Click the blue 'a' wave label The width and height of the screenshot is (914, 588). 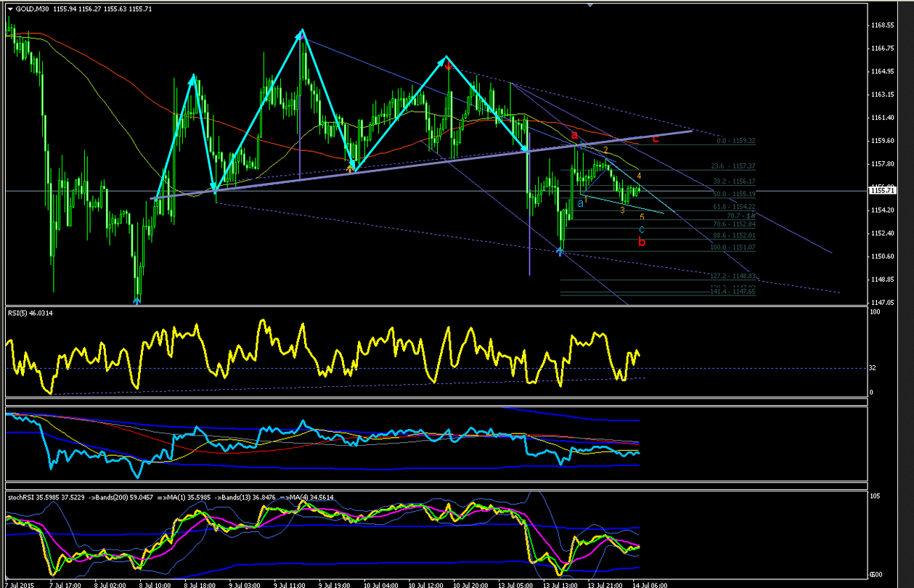coord(580,203)
